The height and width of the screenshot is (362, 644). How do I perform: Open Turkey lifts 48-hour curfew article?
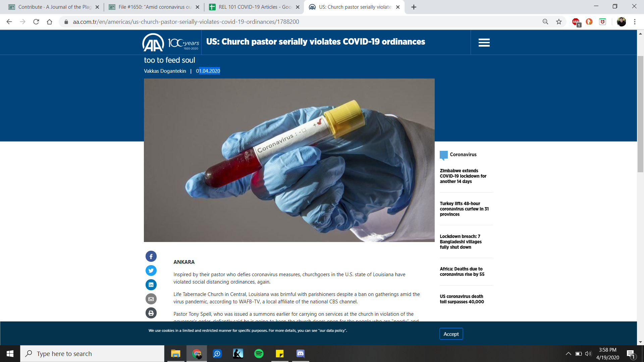(x=464, y=209)
